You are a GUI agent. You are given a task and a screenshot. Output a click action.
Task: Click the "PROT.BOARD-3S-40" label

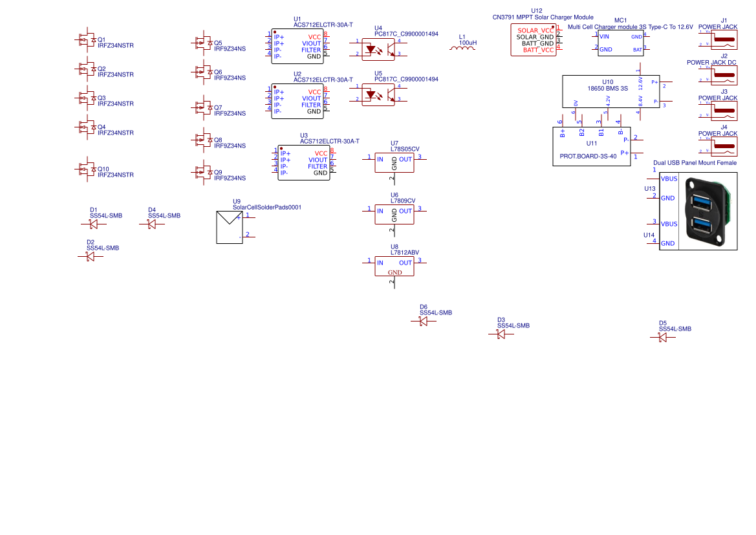(589, 157)
